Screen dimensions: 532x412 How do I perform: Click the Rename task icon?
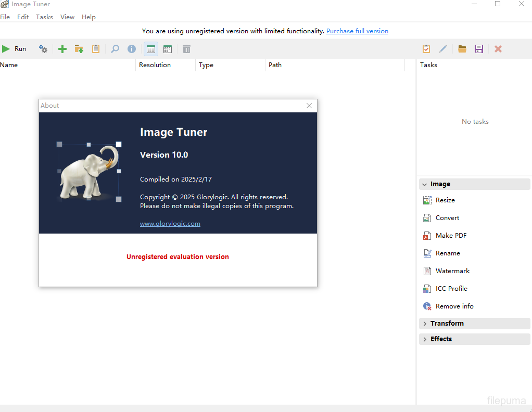(427, 253)
